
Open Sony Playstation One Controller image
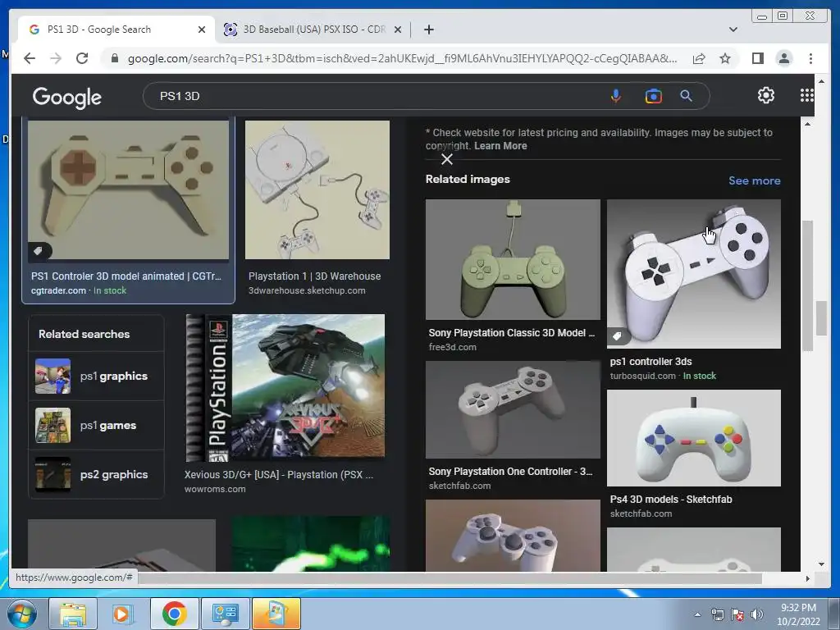point(513,410)
